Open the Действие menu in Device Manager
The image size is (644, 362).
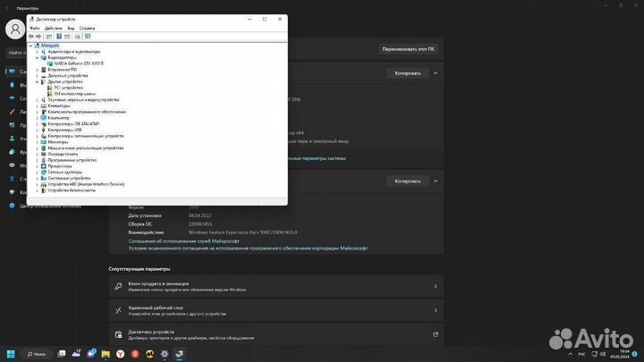[53, 29]
